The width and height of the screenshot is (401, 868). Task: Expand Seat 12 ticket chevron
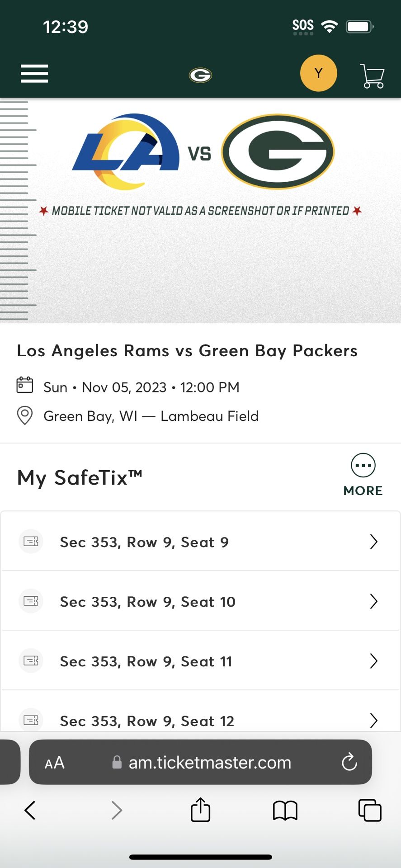(x=373, y=720)
